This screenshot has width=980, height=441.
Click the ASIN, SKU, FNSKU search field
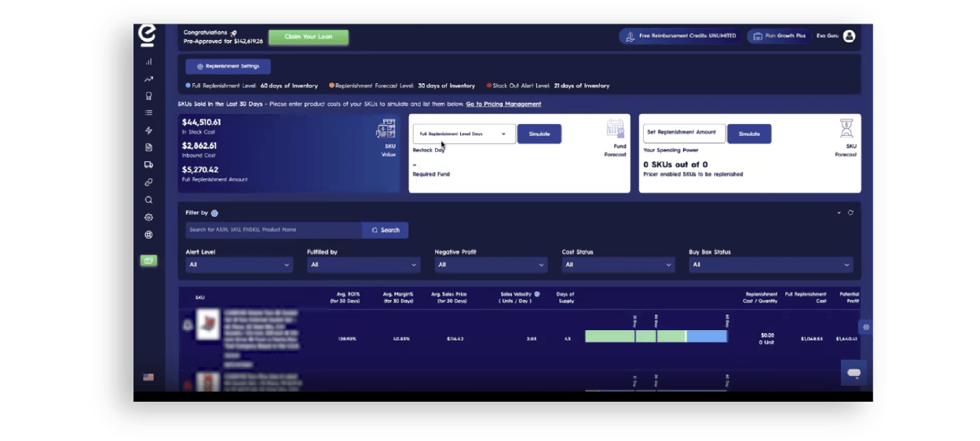[274, 230]
